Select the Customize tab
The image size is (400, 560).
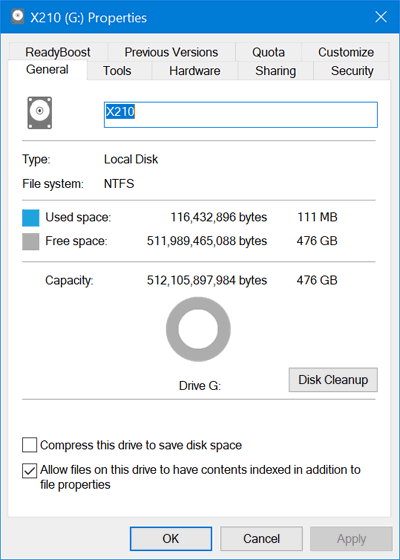346,52
